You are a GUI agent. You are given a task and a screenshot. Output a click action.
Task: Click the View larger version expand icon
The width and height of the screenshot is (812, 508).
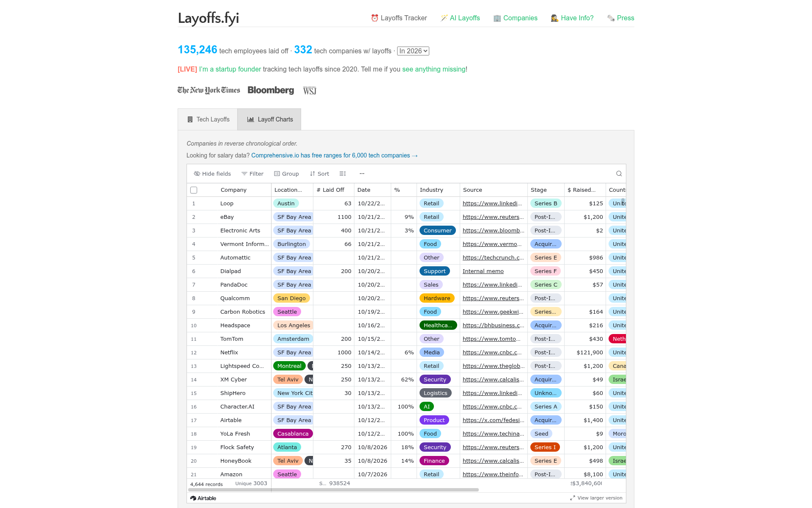pos(573,498)
